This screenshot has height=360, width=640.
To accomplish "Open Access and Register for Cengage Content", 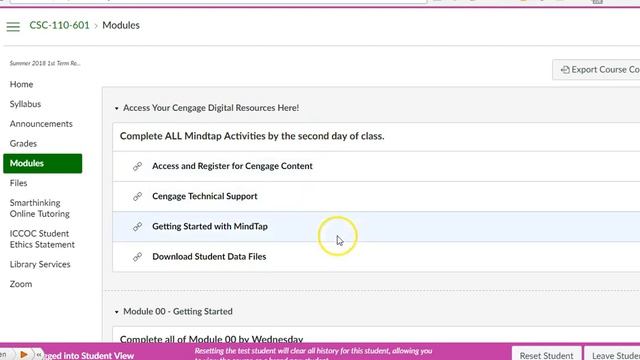I will (x=232, y=166).
